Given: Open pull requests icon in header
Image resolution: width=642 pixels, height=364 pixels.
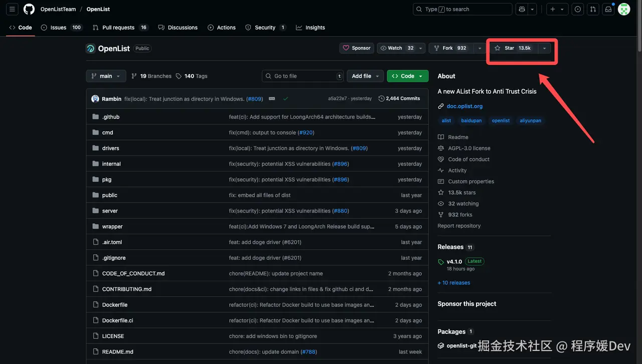Looking at the screenshot, I should coord(593,9).
